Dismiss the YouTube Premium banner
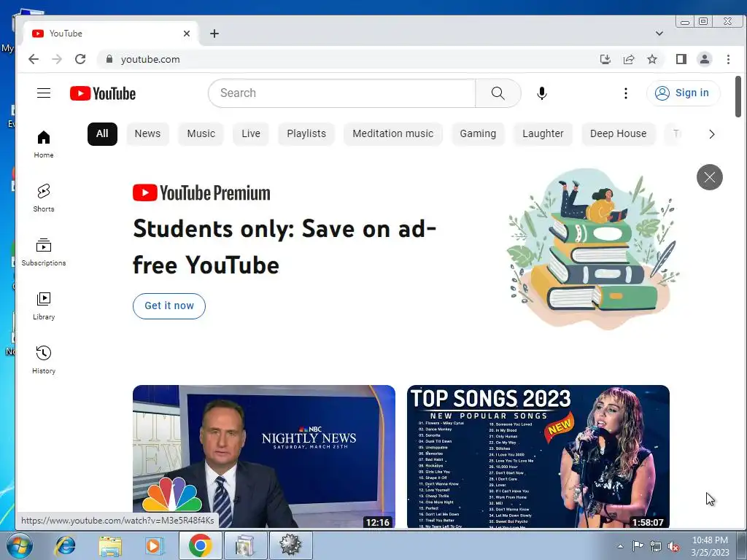The width and height of the screenshot is (747, 560). pos(709,177)
